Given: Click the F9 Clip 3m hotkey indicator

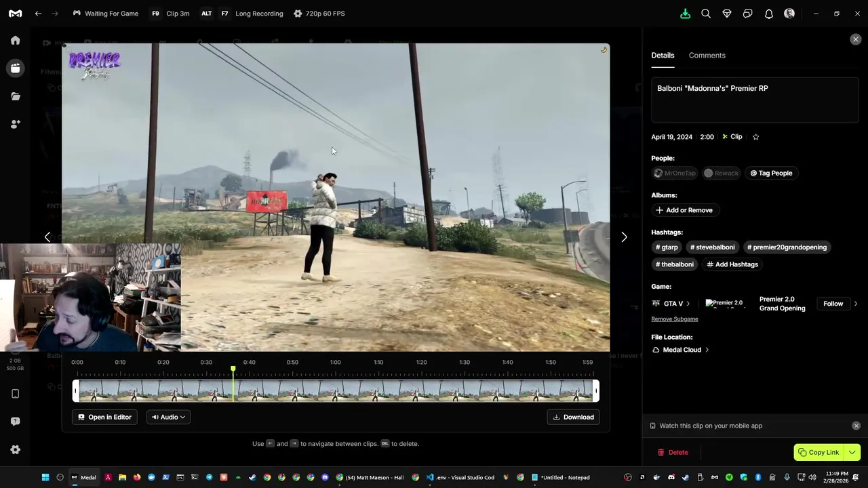Looking at the screenshot, I should point(170,14).
